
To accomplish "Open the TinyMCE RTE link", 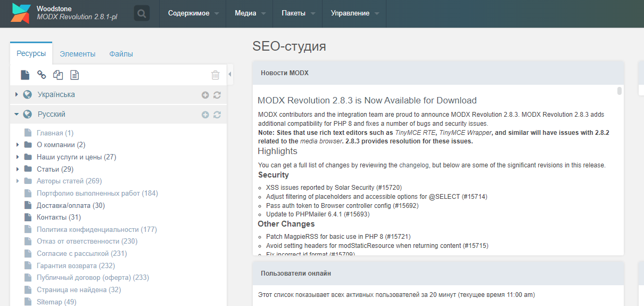I will (x=416, y=133).
